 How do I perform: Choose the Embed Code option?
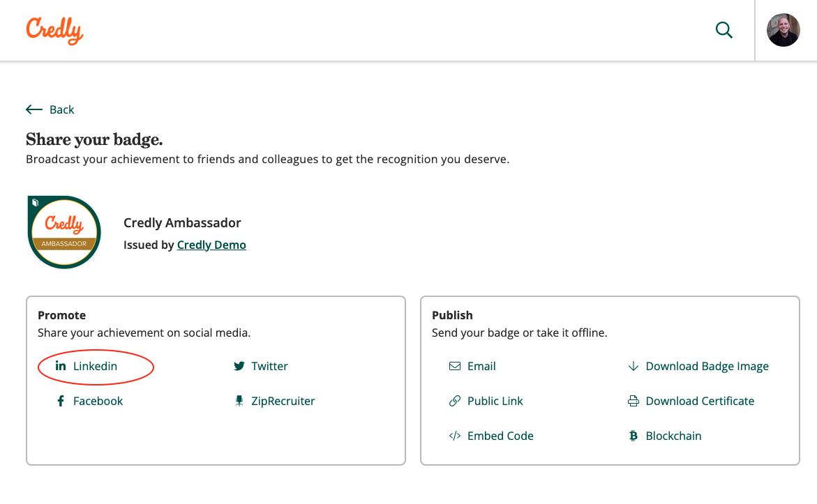[x=500, y=436]
